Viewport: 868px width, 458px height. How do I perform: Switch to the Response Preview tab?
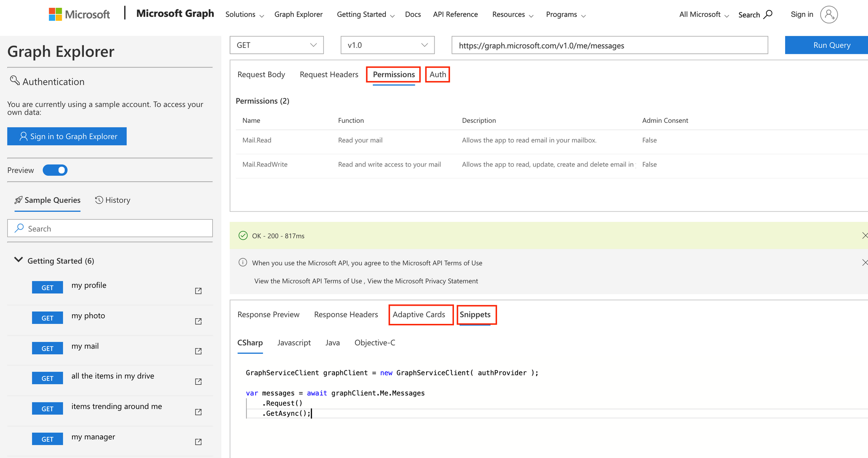tap(268, 314)
